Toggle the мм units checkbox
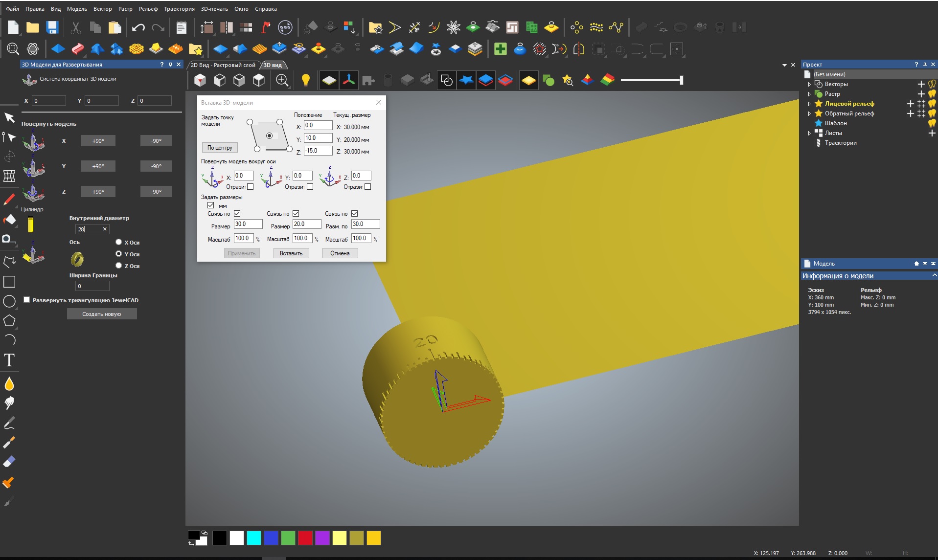The image size is (938, 560). [x=211, y=205]
